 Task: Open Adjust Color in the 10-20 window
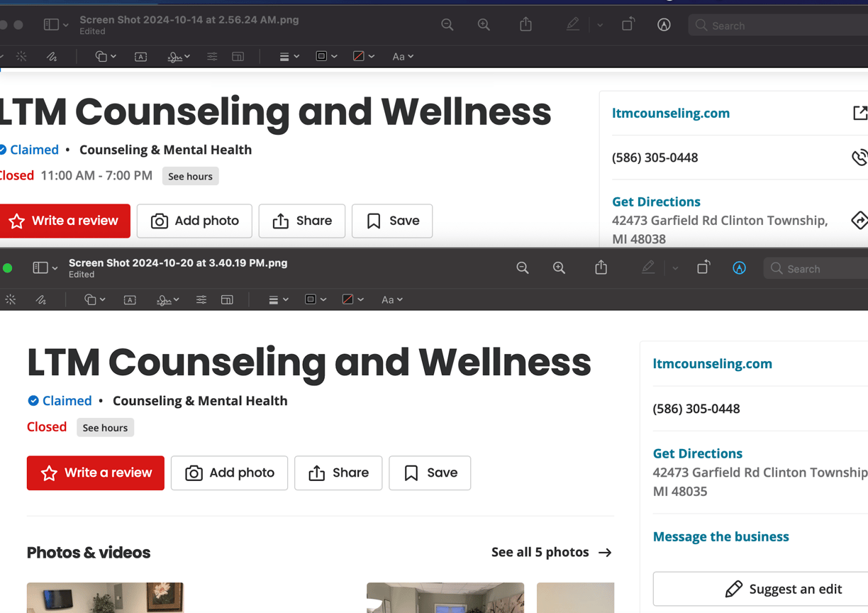pos(201,300)
